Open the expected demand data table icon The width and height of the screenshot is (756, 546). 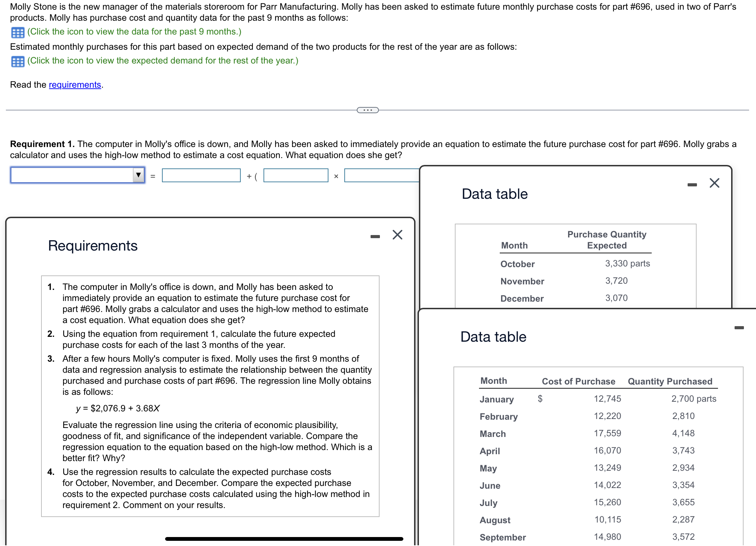(x=18, y=61)
